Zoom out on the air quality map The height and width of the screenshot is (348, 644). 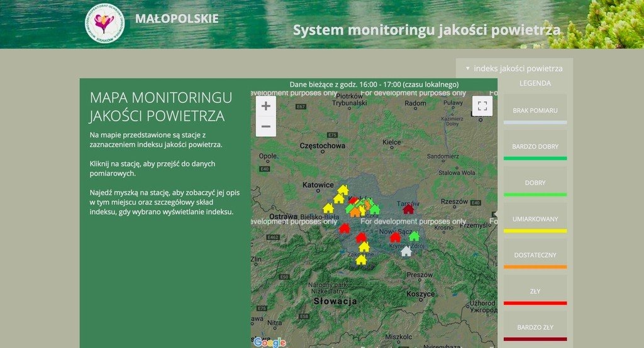click(x=266, y=126)
